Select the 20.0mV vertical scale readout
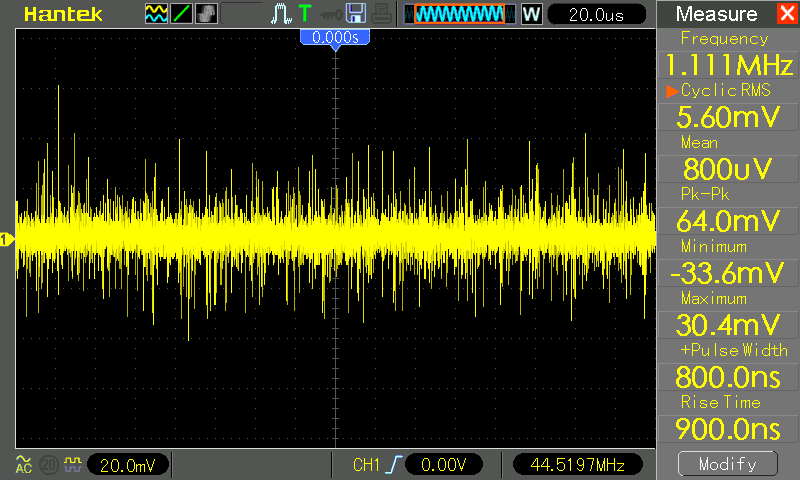800x480 pixels. pos(128,465)
